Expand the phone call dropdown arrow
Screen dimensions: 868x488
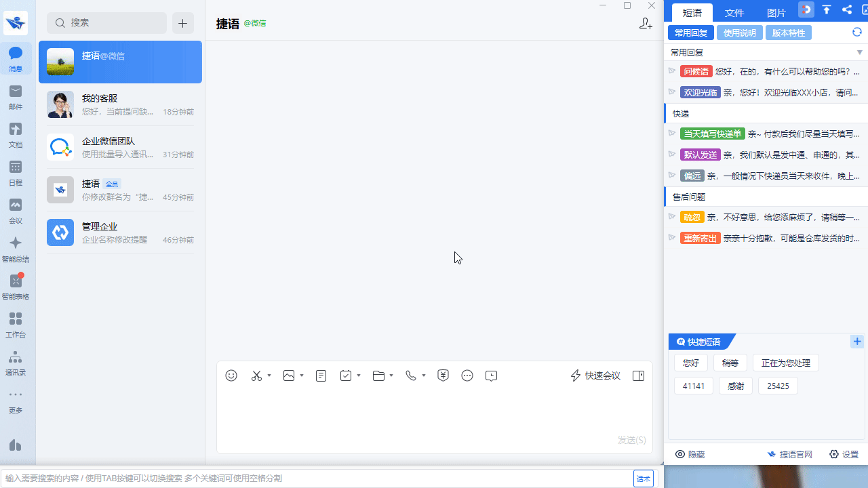tap(424, 375)
